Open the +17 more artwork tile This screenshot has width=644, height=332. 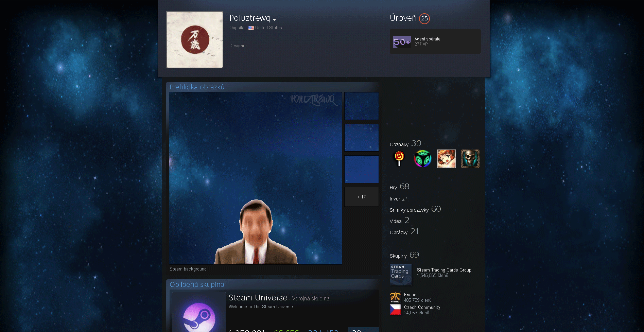(361, 197)
